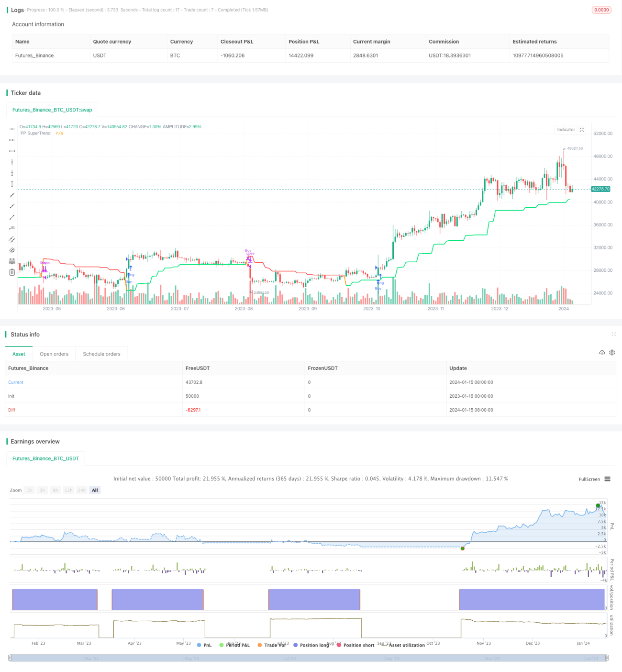Viewport: 622px width, 672px height.
Task: Open the Indicator button on chart
Action: pyautogui.click(x=566, y=130)
